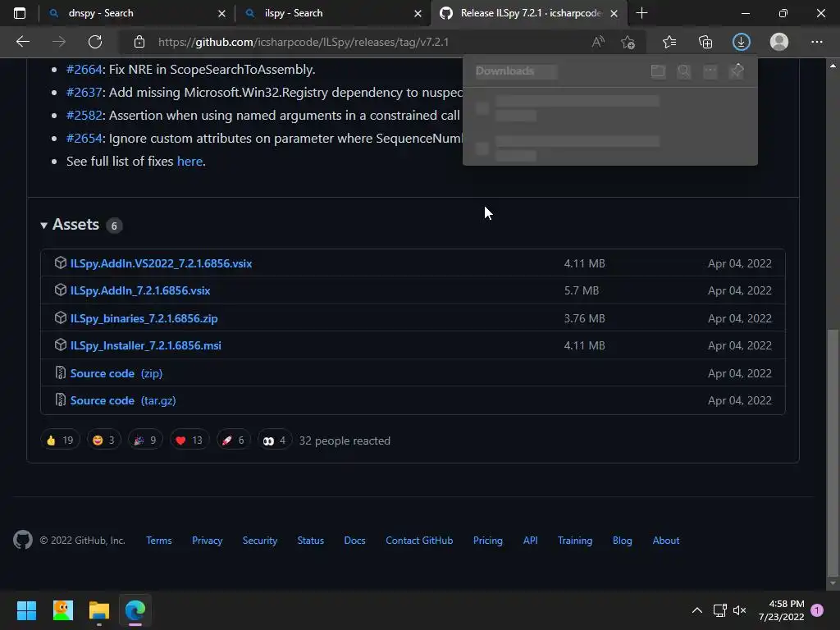
Task: Open more options in the Downloads panel
Action: pyautogui.click(x=710, y=71)
